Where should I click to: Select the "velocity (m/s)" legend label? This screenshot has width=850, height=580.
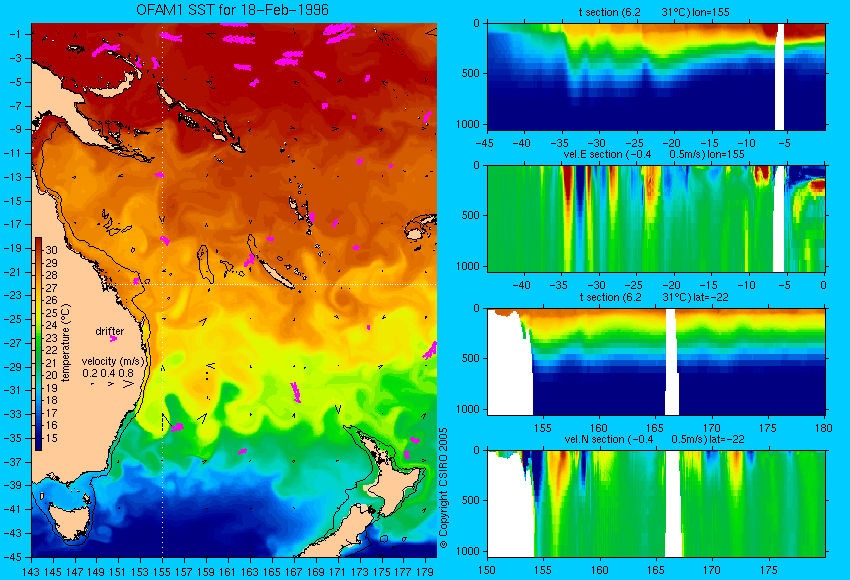113,361
